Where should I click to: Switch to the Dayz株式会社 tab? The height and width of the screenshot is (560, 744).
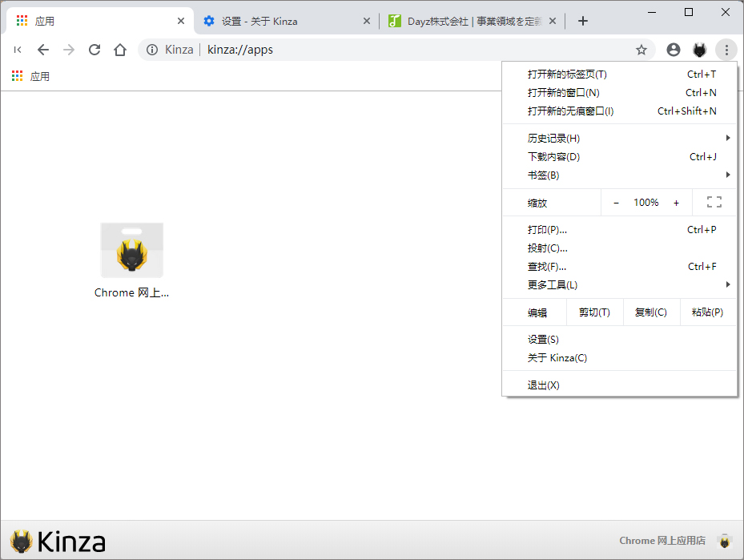click(x=473, y=21)
